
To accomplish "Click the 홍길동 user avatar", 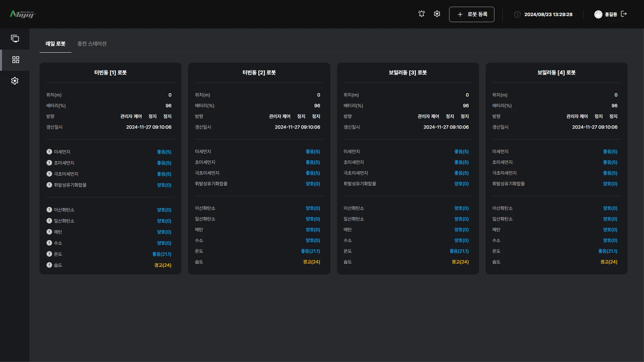I will point(598,14).
